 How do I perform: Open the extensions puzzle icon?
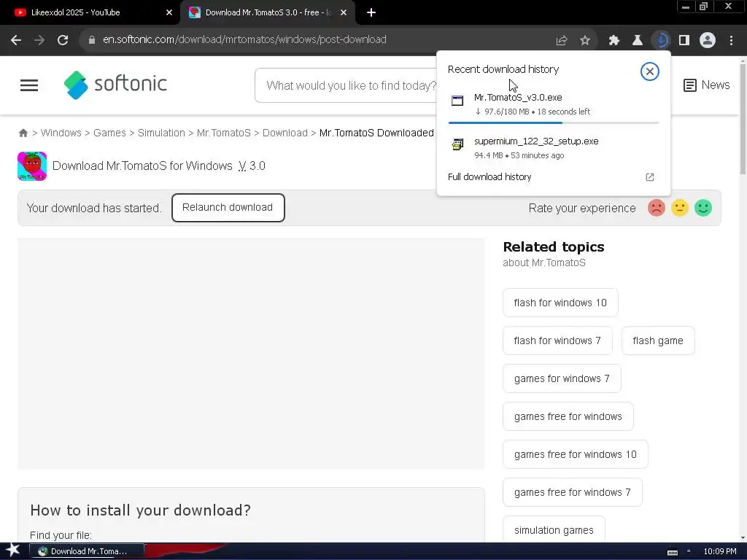click(x=614, y=41)
